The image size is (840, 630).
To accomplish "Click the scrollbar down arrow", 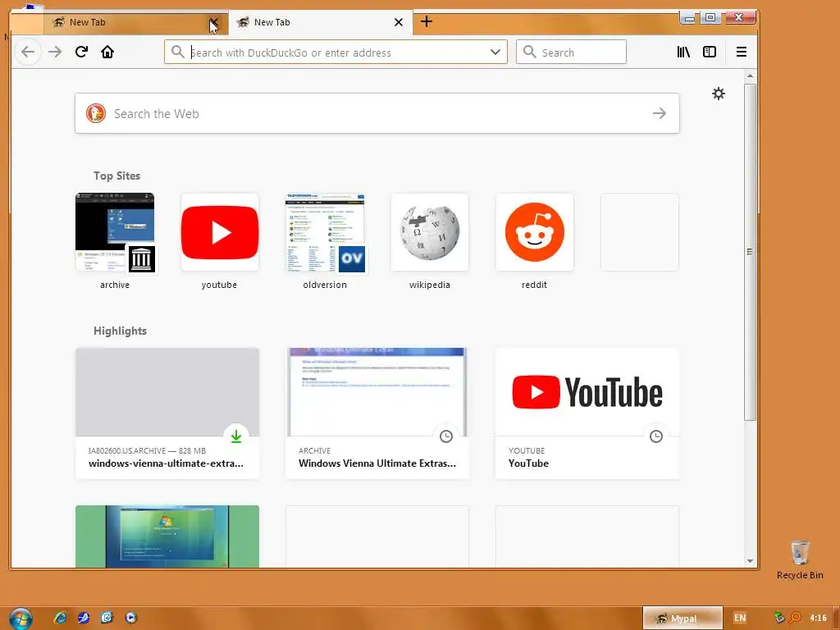I will coord(750,561).
